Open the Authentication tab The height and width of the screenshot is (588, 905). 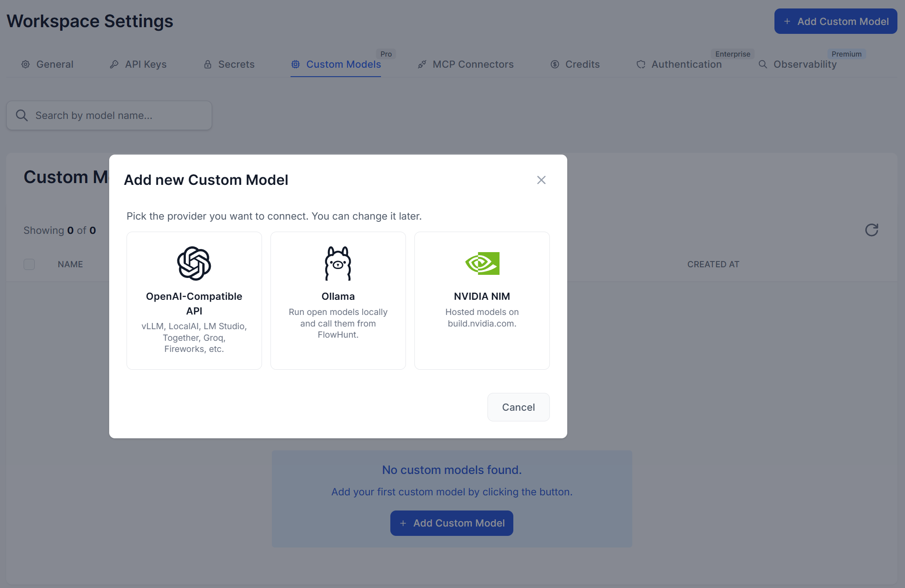tap(679, 64)
